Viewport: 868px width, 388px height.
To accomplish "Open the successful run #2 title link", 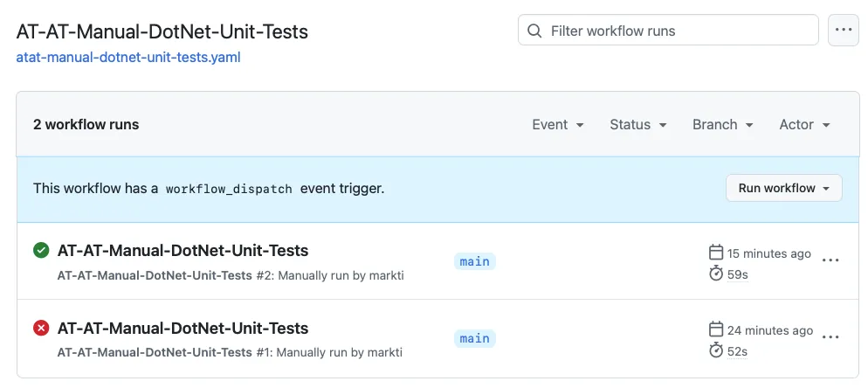I will pyautogui.click(x=183, y=251).
